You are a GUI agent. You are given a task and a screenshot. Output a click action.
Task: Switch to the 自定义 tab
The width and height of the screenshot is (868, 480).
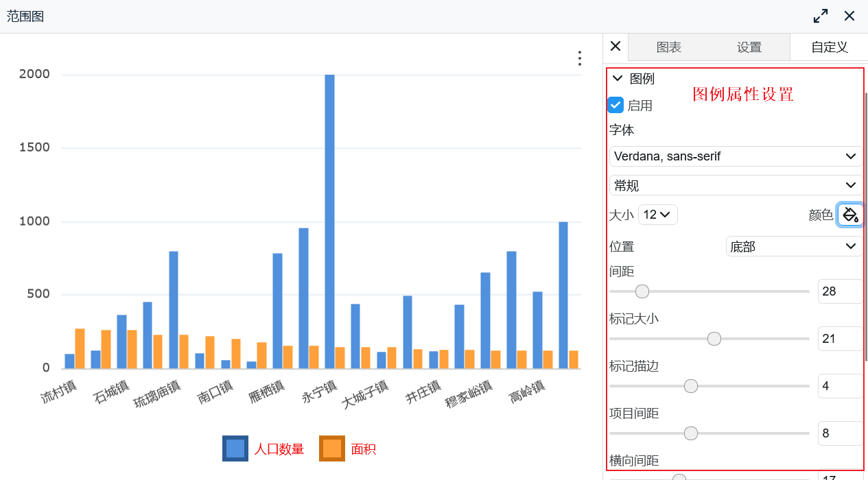pyautogui.click(x=830, y=47)
